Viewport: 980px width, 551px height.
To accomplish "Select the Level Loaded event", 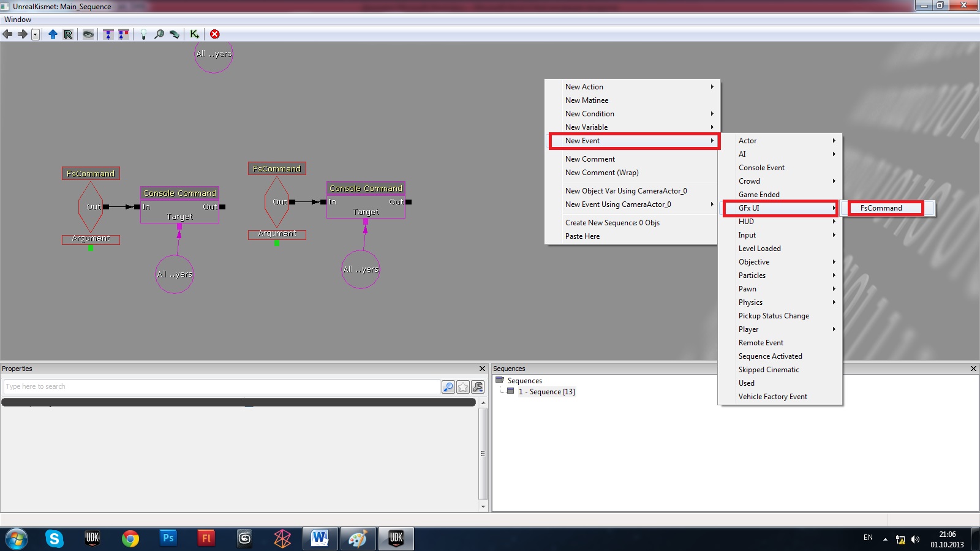I will 780,249.
